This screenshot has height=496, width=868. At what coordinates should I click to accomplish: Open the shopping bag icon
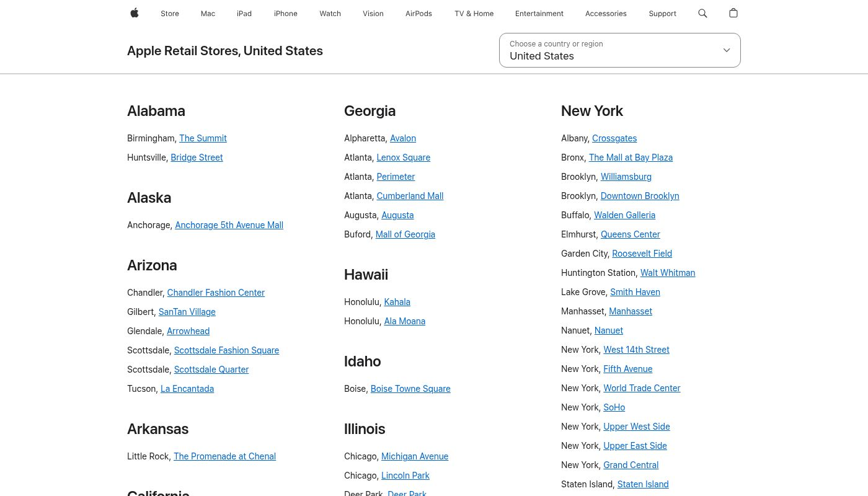coord(733,13)
